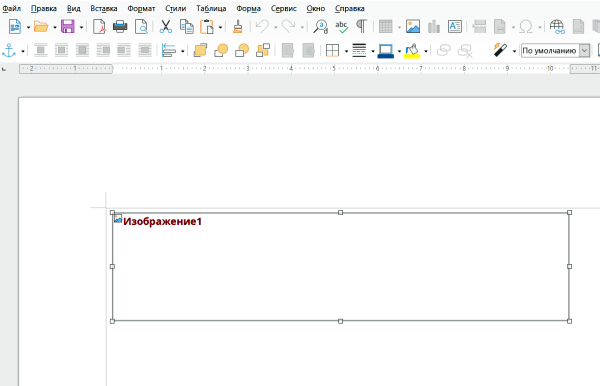
Task: Send the image to back
Action: [263, 50]
